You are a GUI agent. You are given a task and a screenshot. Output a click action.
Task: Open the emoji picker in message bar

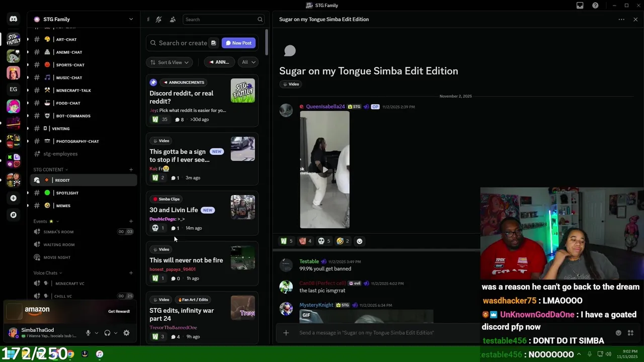pos(618,333)
